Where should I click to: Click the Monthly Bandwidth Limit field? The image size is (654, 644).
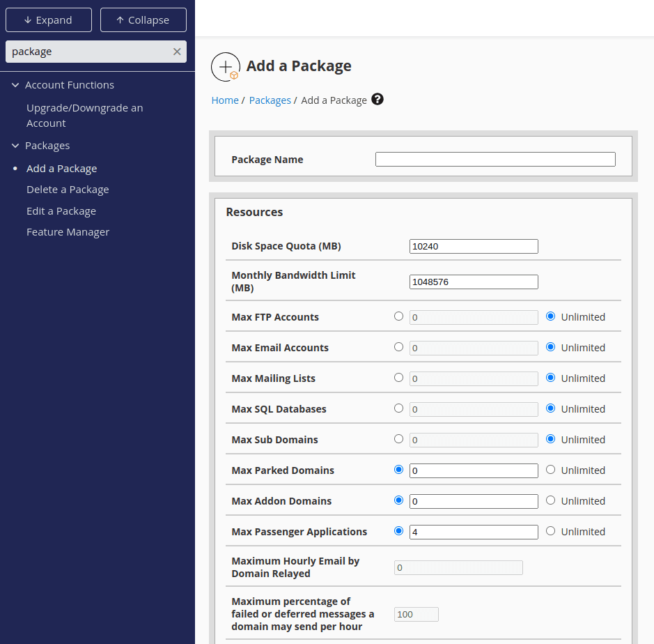click(x=474, y=282)
